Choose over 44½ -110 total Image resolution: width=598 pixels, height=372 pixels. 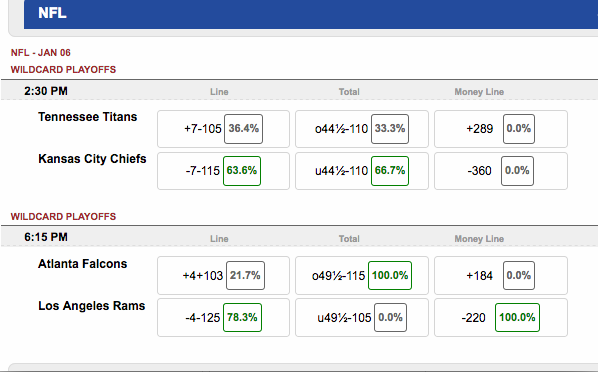(x=362, y=129)
